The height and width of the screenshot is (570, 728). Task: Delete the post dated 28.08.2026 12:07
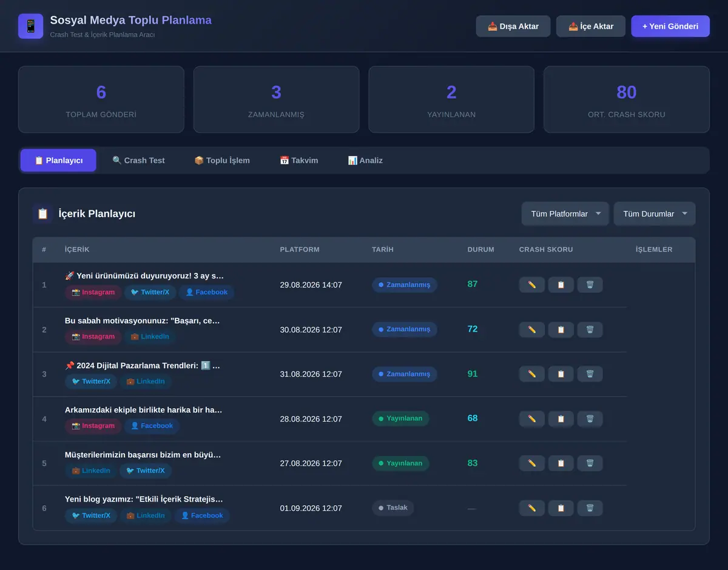[590, 419]
